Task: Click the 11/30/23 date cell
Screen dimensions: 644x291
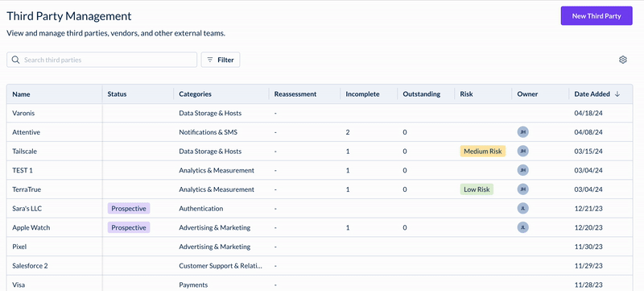Action: tap(588, 247)
